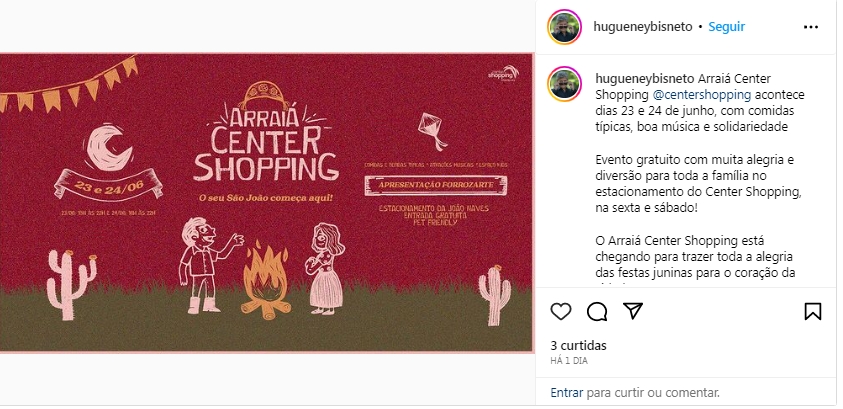Open comments via speech bubble icon

(597, 312)
